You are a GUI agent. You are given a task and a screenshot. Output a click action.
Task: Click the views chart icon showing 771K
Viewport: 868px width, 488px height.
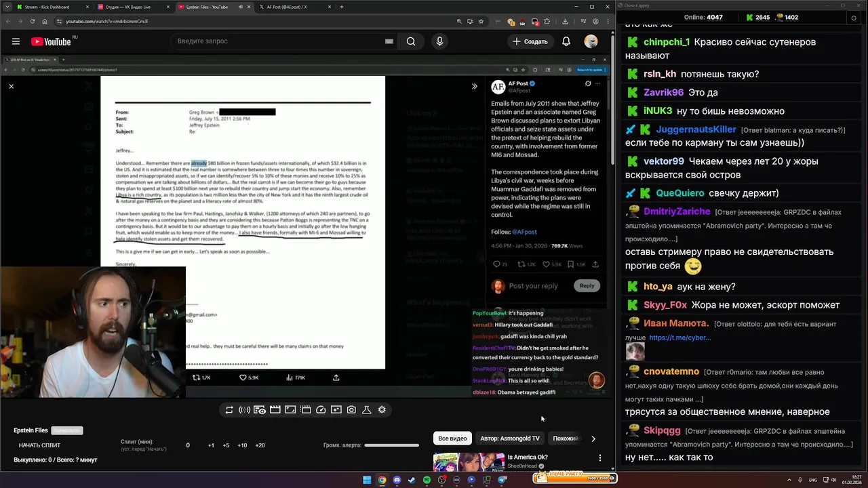(296, 378)
